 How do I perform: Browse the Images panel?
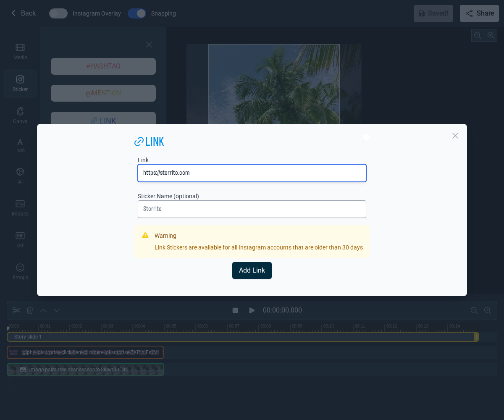(20, 208)
